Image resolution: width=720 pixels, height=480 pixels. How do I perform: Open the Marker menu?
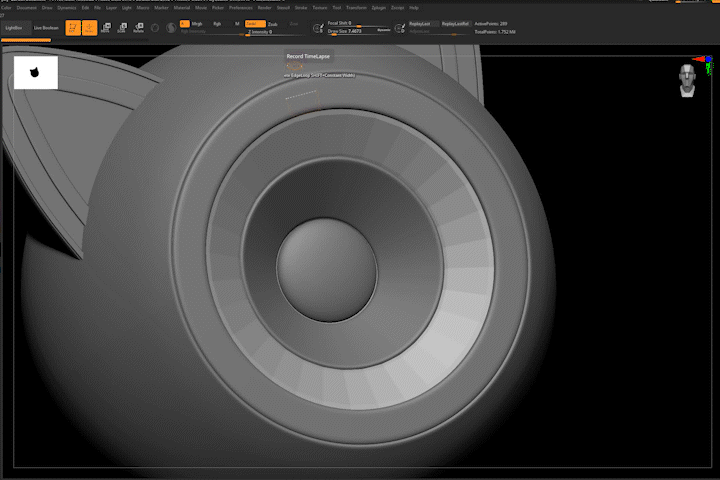click(162, 8)
